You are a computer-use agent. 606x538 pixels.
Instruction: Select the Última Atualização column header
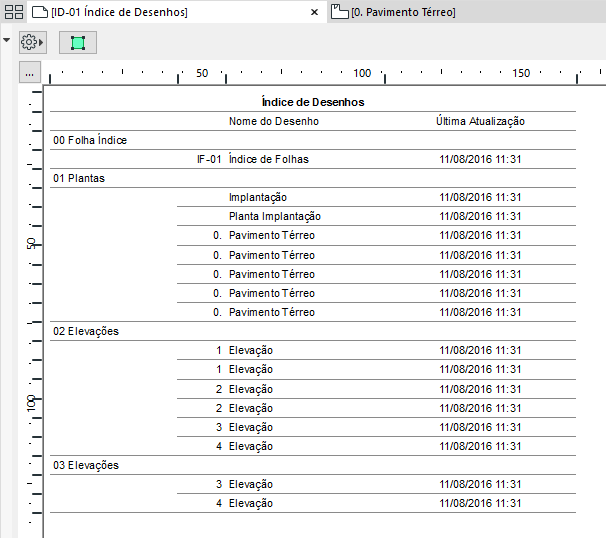point(480,121)
